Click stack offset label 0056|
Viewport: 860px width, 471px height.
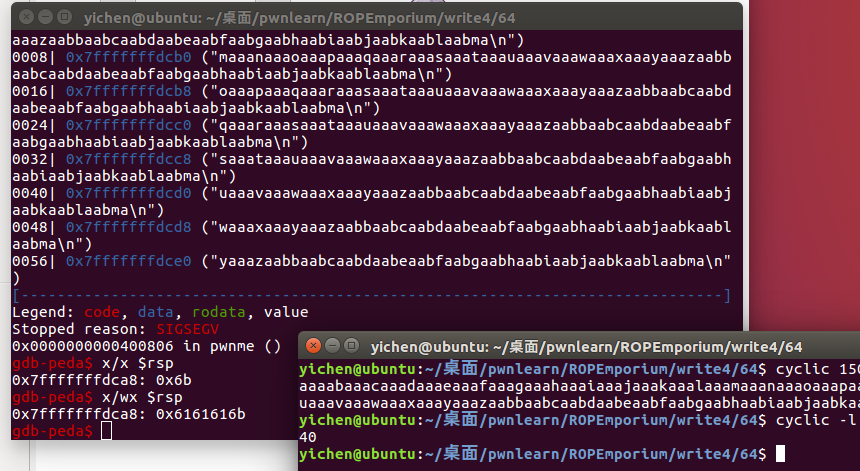pos(34,261)
